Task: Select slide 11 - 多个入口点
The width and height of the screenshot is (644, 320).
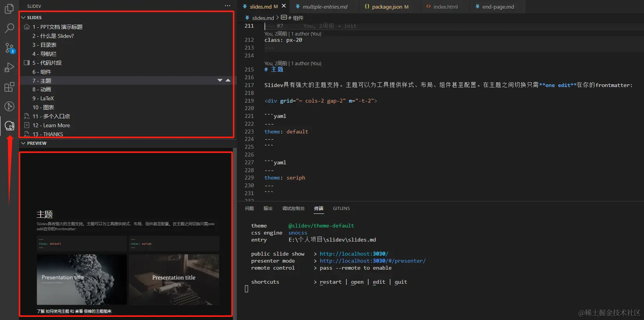Action: pyautogui.click(x=51, y=116)
